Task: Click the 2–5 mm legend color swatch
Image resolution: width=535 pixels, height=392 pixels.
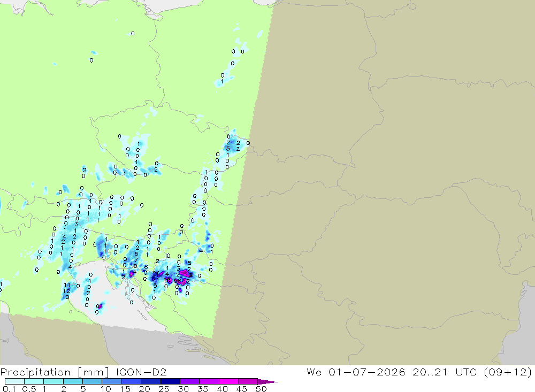Action: [x=73, y=381]
